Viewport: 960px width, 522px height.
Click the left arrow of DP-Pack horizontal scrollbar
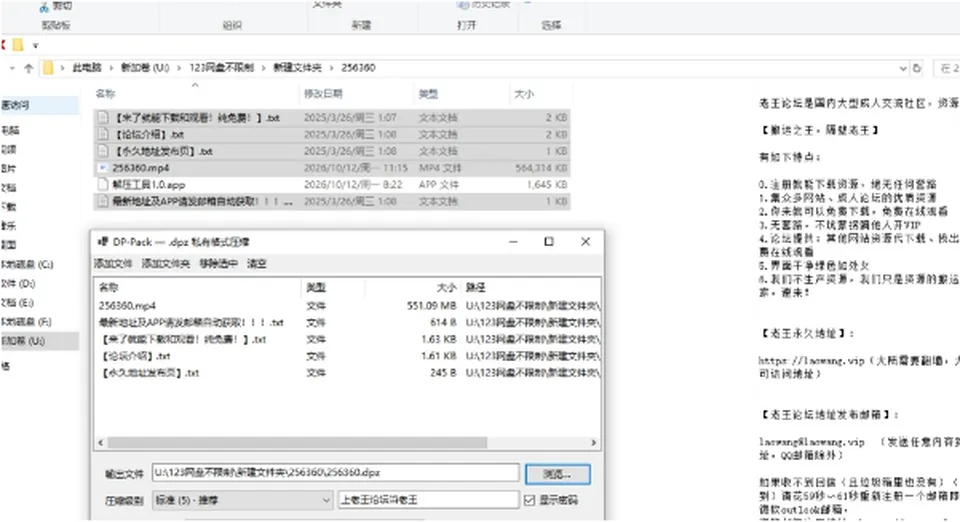point(101,442)
